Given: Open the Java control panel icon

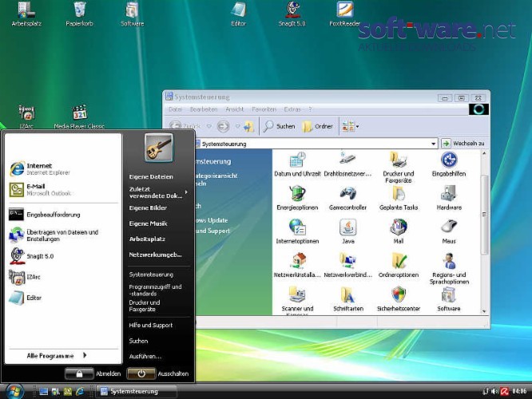Looking at the screenshot, I should pyautogui.click(x=348, y=231).
